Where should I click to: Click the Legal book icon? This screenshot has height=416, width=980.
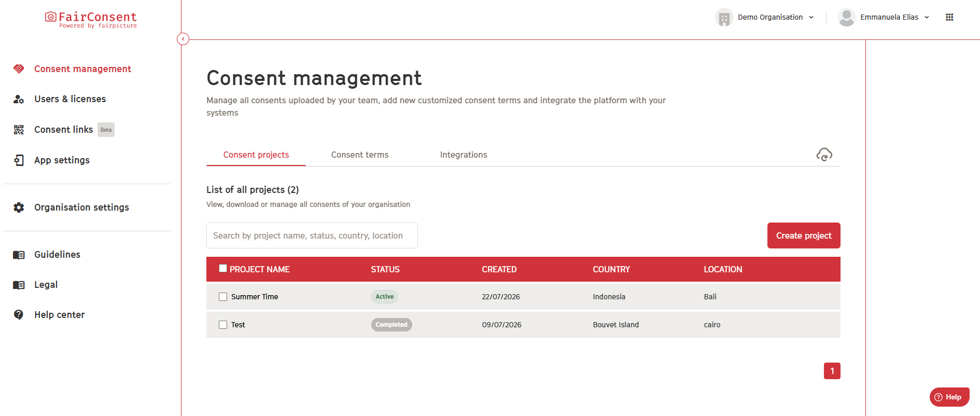(19, 285)
